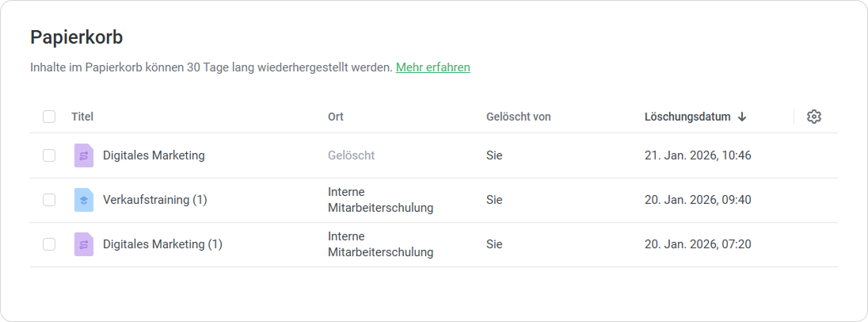
Task: Click the Papierkorb page heading
Action: 76,37
